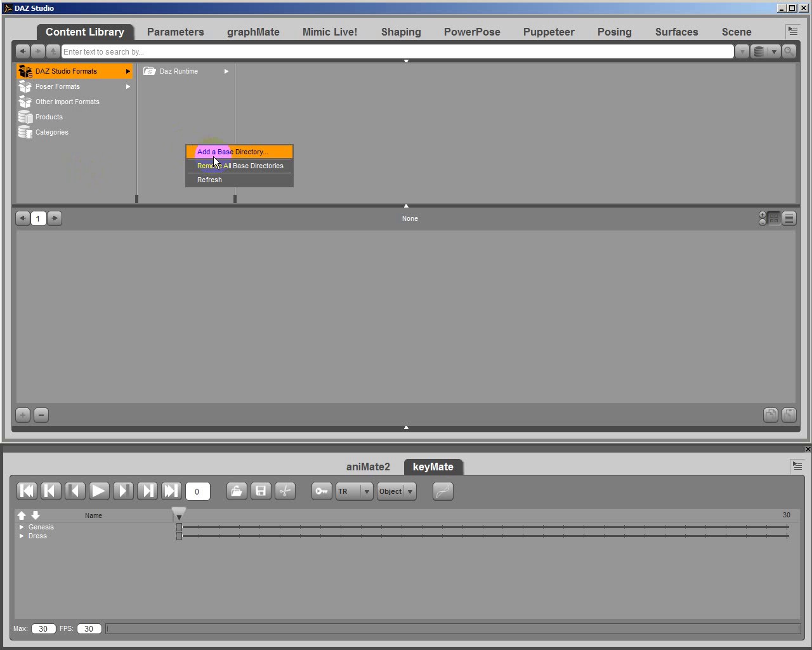
Task: Choose Remove All Base Directories
Action: pos(239,166)
